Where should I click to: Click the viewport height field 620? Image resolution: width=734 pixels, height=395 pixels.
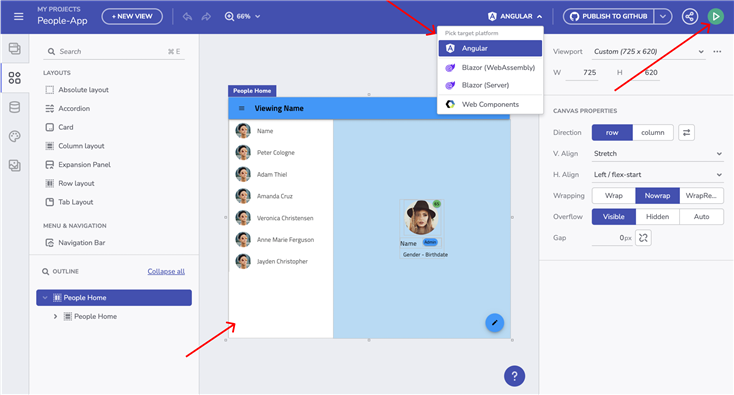644,73
